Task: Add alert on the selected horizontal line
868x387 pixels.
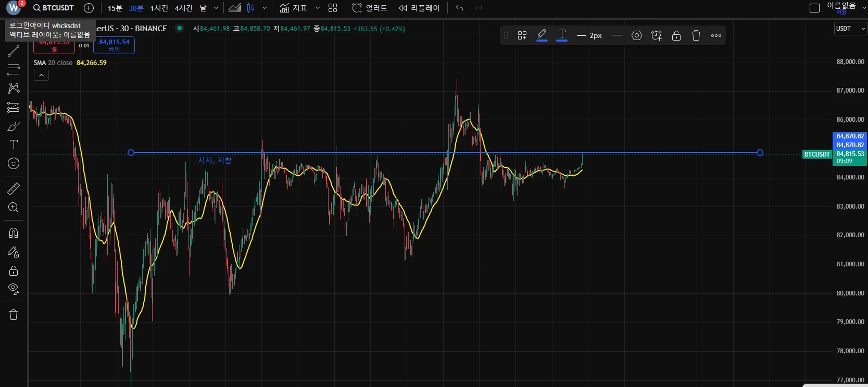Action: 657,35
